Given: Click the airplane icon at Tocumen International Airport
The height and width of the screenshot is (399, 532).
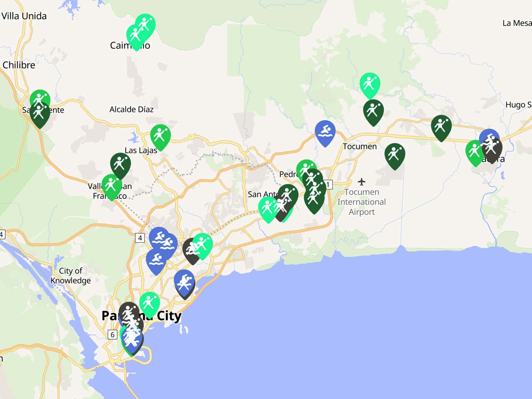Looking at the screenshot, I should pyautogui.click(x=362, y=182).
